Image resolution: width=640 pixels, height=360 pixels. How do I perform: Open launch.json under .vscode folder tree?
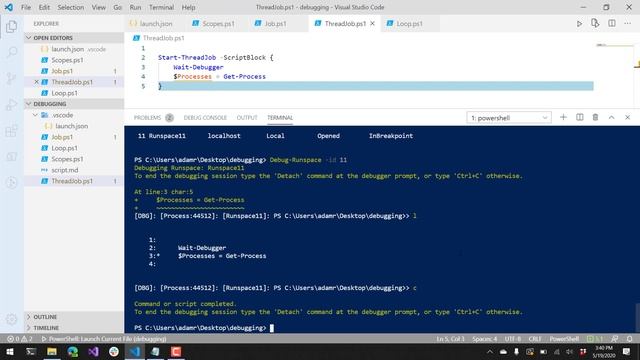point(71,126)
